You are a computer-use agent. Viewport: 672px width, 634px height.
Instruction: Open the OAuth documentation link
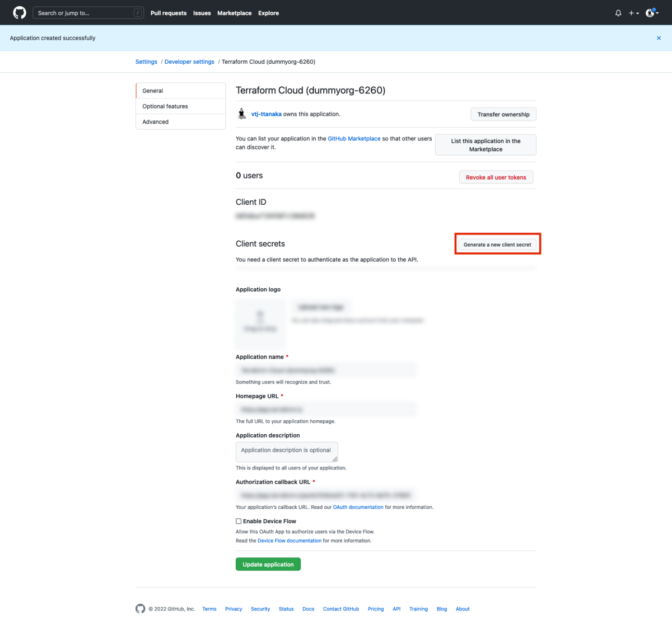click(x=358, y=507)
